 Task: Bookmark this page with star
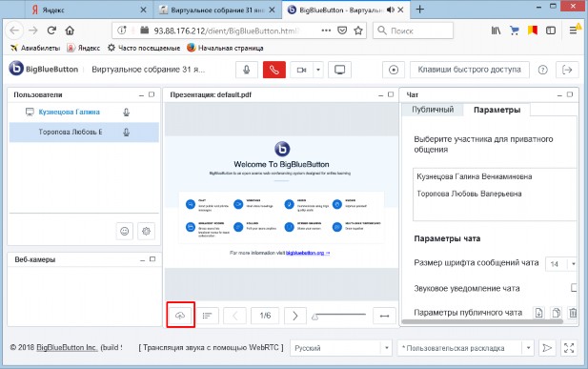(x=358, y=31)
